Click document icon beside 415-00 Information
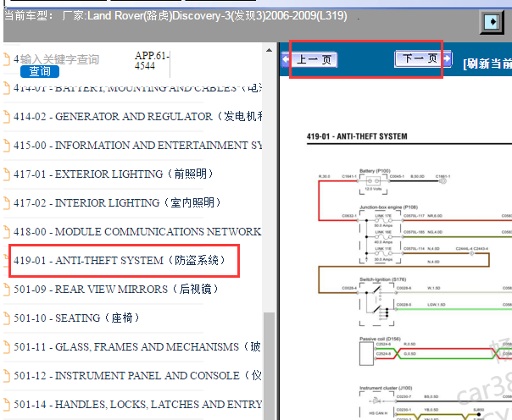The width and height of the screenshot is (512, 420). (x=7, y=145)
